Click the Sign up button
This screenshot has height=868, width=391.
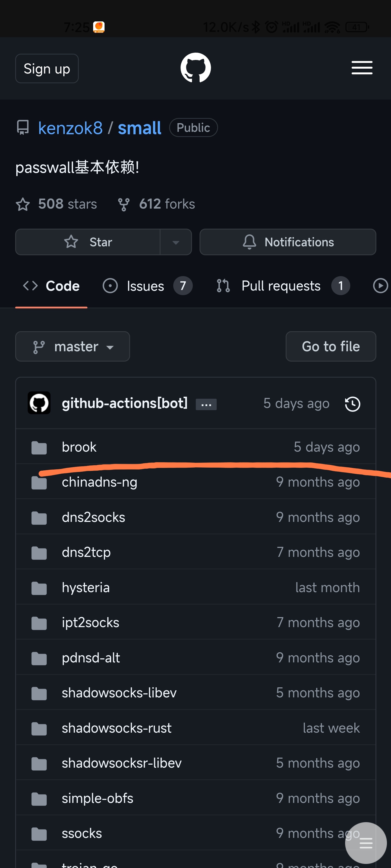point(47,68)
